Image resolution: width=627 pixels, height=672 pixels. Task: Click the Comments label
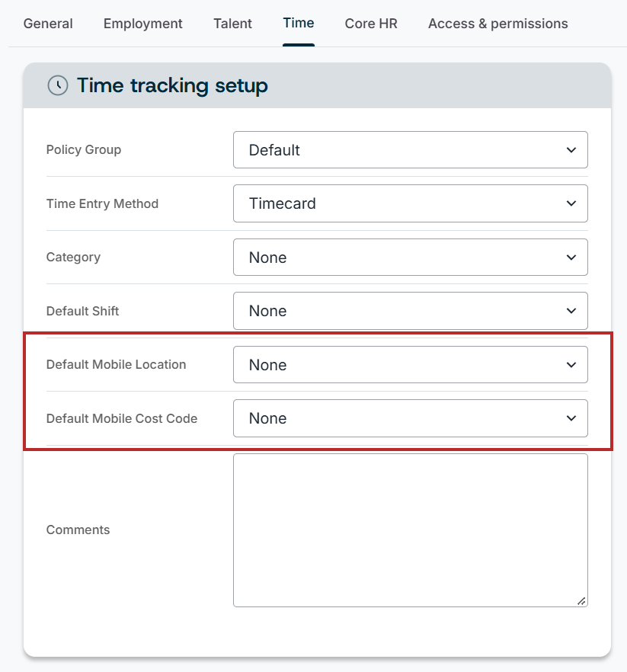coord(78,530)
